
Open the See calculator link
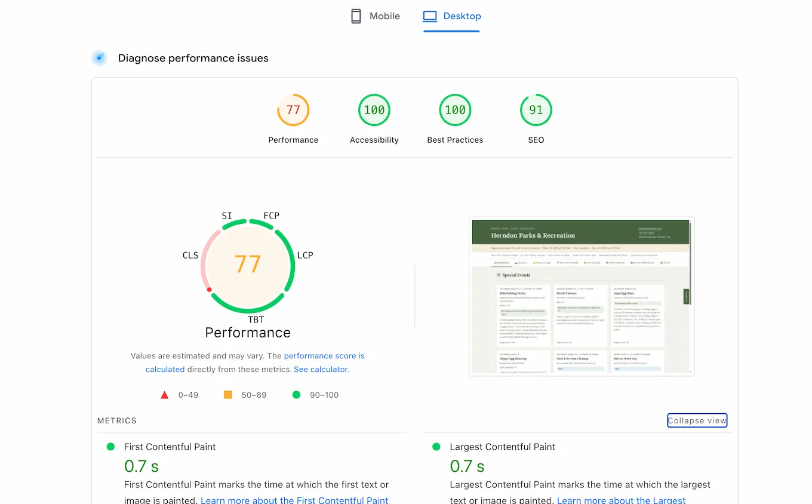point(321,369)
